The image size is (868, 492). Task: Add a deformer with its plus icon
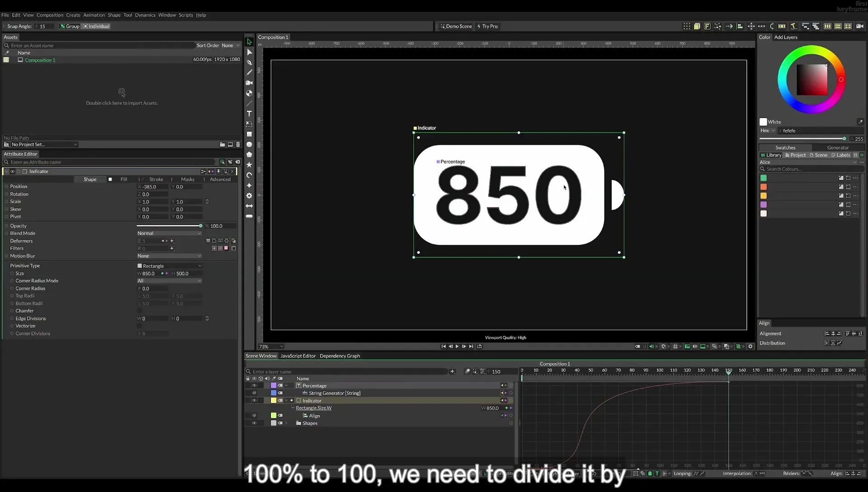172,241
